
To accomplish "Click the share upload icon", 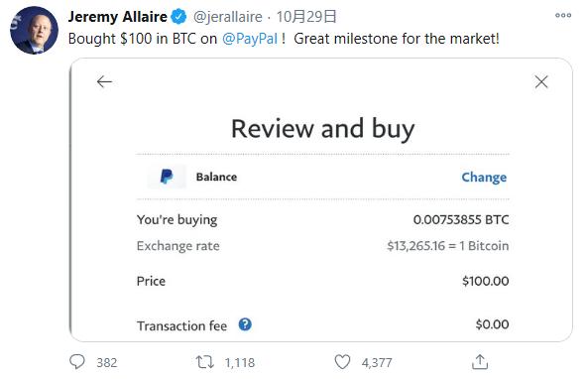I will click(x=480, y=362).
